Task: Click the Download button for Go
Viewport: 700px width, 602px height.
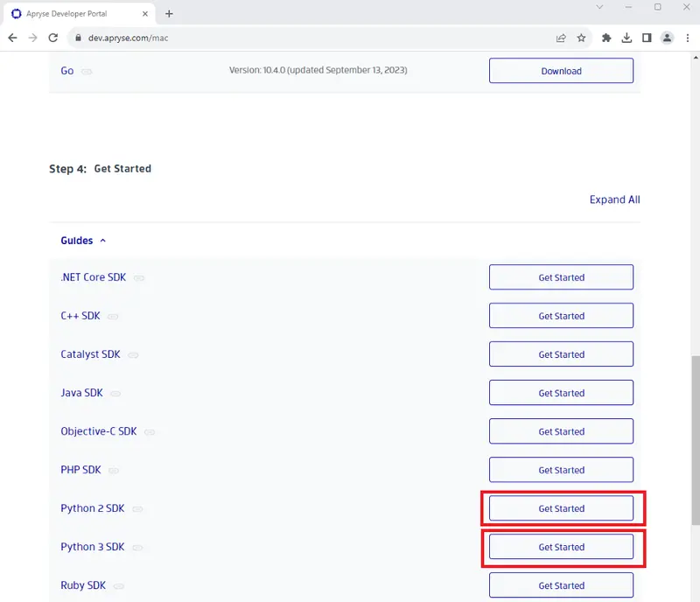Action: (561, 71)
